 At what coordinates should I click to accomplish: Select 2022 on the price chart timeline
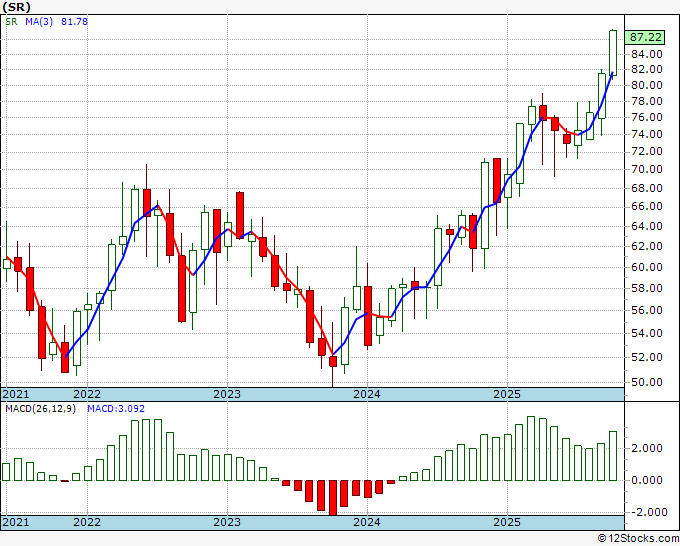(x=87, y=394)
